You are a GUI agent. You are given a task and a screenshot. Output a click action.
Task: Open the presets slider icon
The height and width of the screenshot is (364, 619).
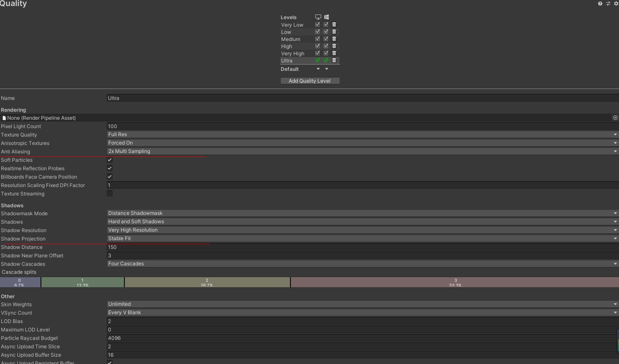click(x=608, y=4)
